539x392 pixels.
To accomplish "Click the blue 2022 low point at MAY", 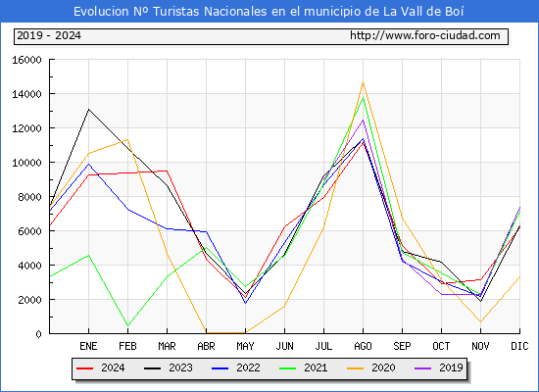I will [x=245, y=303].
